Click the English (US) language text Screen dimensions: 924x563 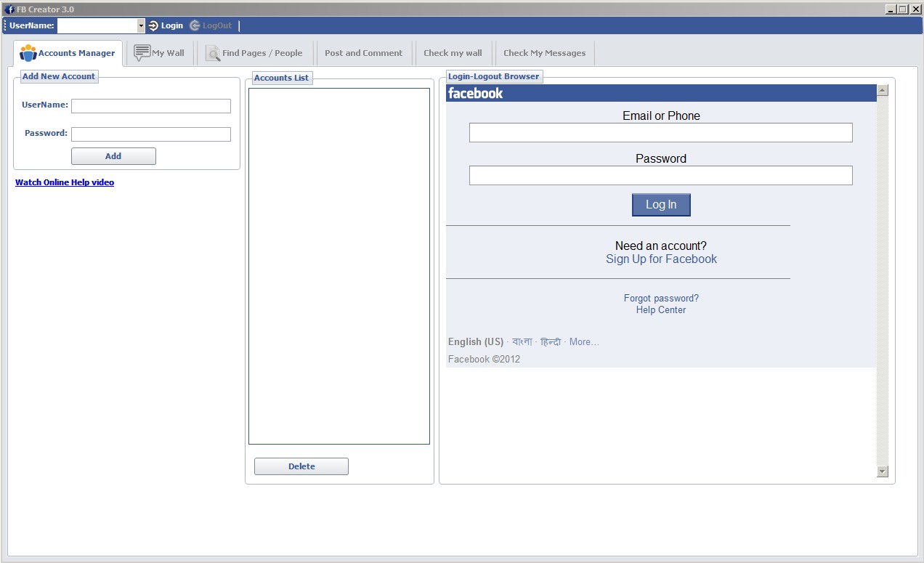pyautogui.click(x=476, y=342)
